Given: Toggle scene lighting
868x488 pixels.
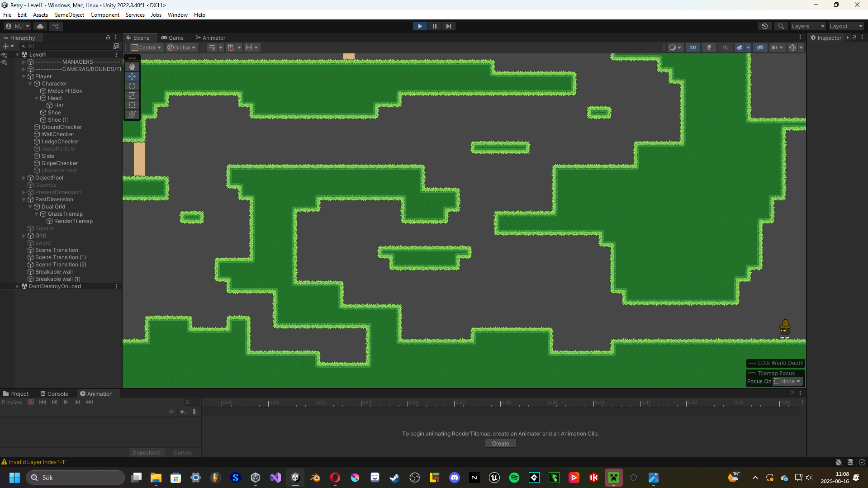Looking at the screenshot, I should (x=709, y=47).
